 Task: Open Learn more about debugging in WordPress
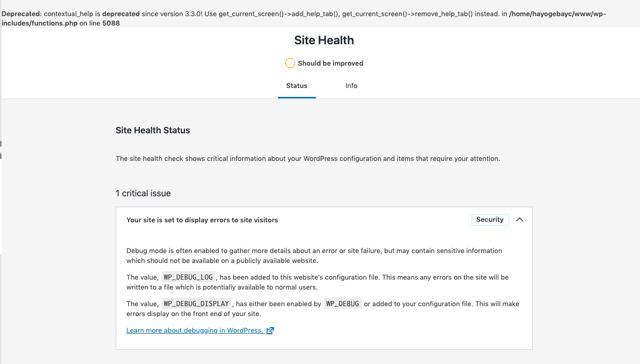tap(194, 331)
